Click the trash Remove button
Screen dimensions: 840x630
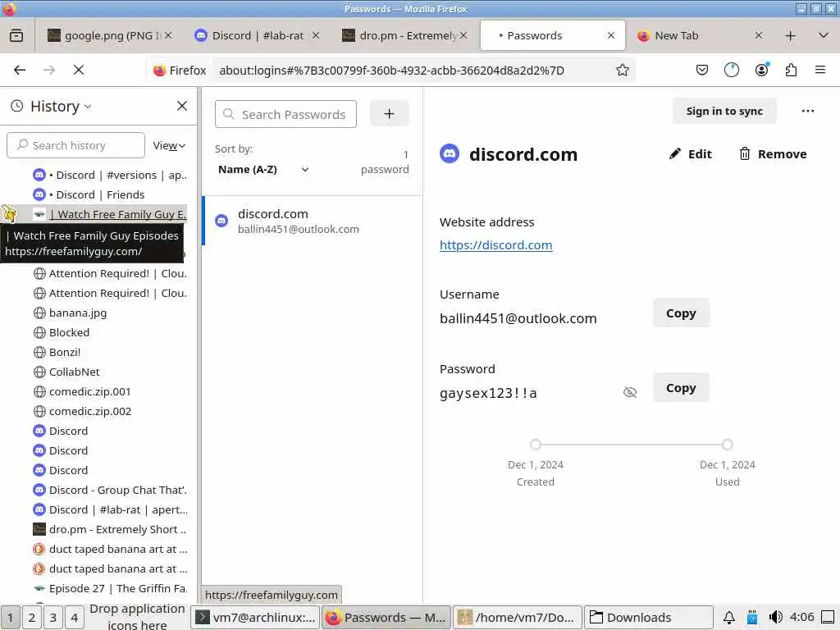(x=773, y=154)
